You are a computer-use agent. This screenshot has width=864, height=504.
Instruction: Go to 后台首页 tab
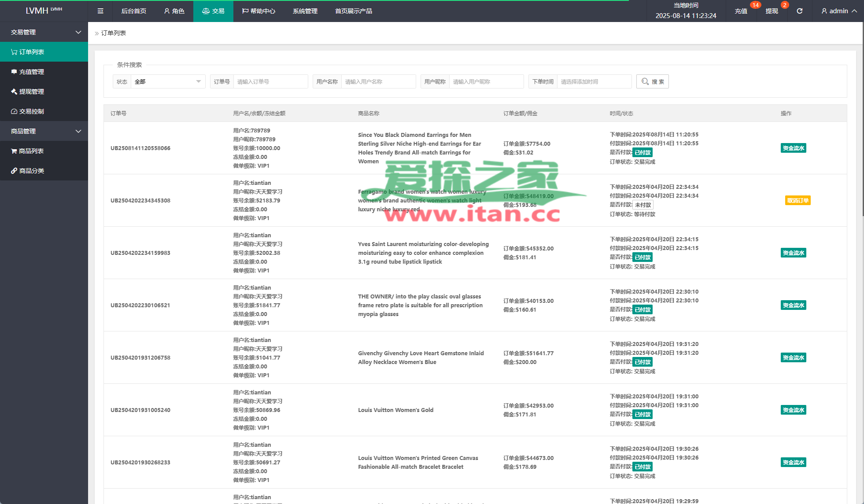tap(134, 11)
